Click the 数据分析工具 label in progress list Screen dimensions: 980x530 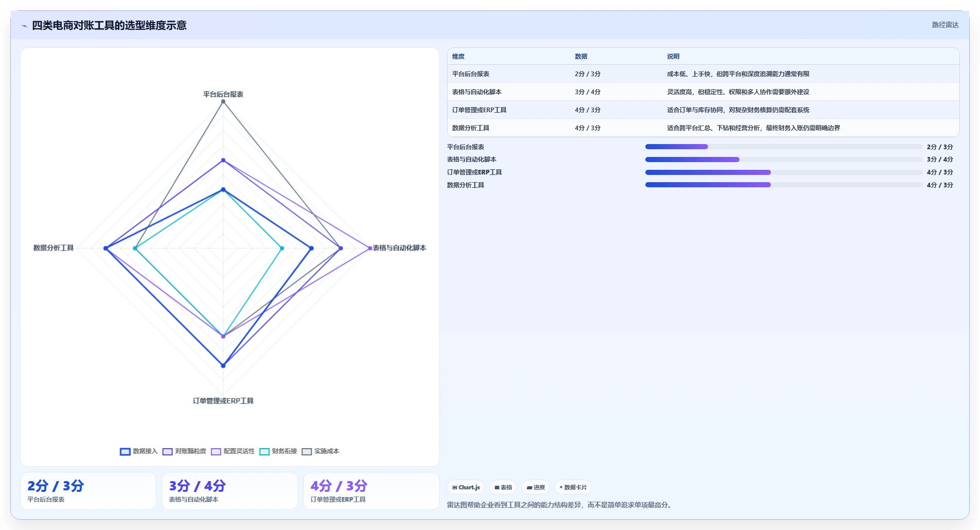[x=466, y=185]
